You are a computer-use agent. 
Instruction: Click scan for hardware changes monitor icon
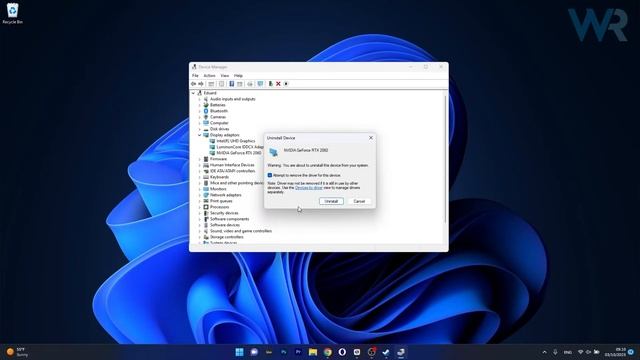tap(260, 84)
